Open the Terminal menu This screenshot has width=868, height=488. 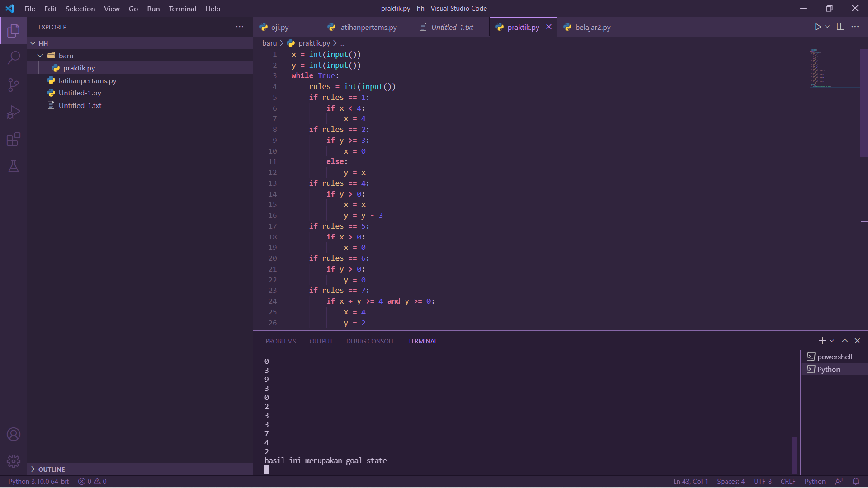coord(182,8)
